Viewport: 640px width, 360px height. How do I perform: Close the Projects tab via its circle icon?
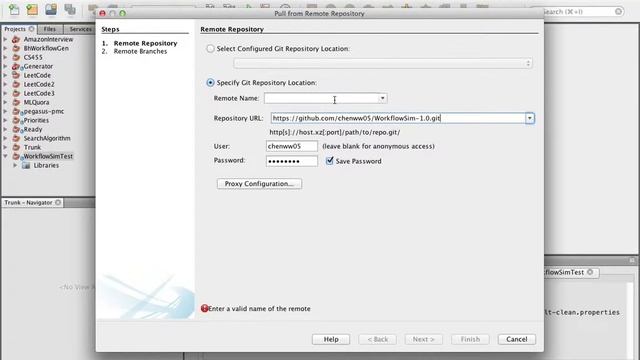pyautogui.click(x=31, y=29)
